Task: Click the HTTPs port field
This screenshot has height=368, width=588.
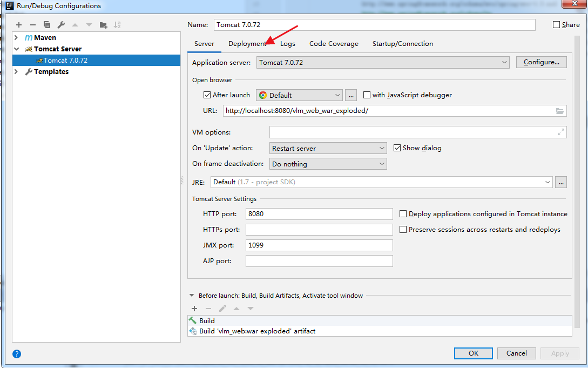Action: click(319, 230)
